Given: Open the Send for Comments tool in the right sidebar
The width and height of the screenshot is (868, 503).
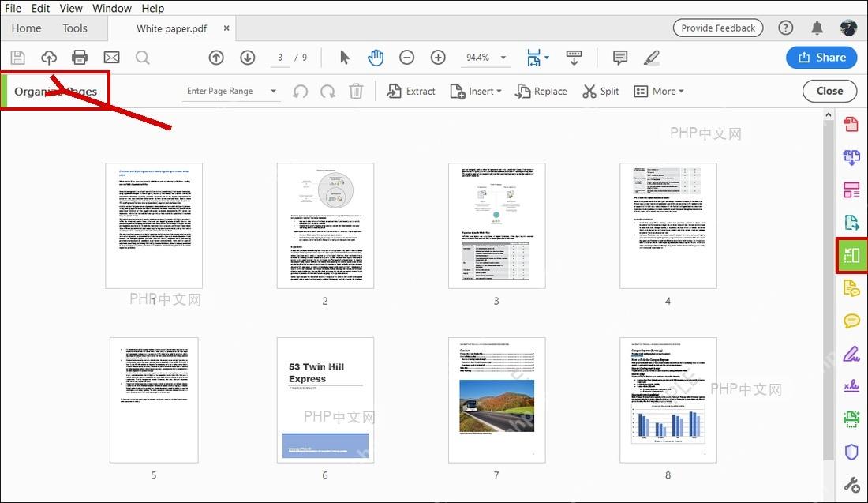Looking at the screenshot, I should click(851, 289).
